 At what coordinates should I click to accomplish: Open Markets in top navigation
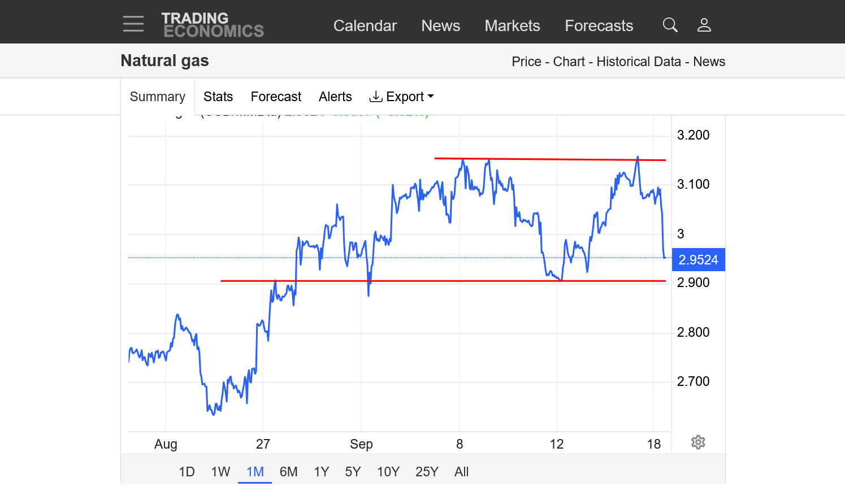[512, 26]
